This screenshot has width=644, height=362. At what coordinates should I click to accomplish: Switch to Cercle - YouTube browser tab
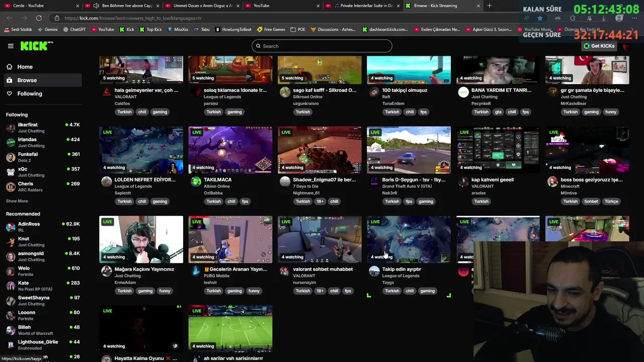coord(42,6)
